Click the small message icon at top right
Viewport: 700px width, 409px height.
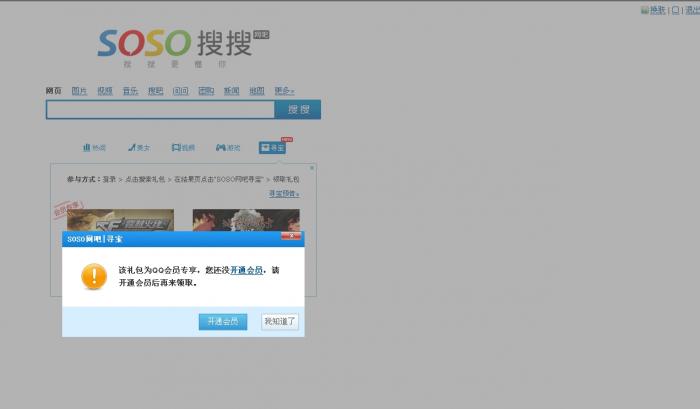click(x=675, y=10)
